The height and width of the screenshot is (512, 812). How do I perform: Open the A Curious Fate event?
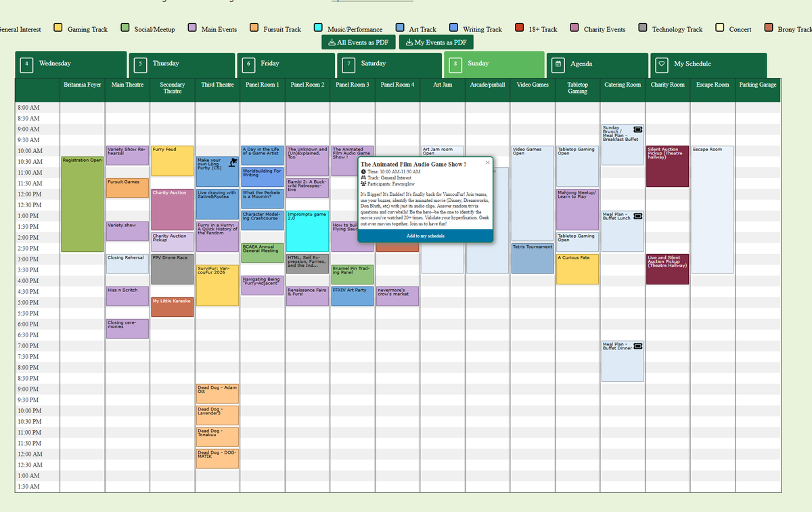[577, 269]
